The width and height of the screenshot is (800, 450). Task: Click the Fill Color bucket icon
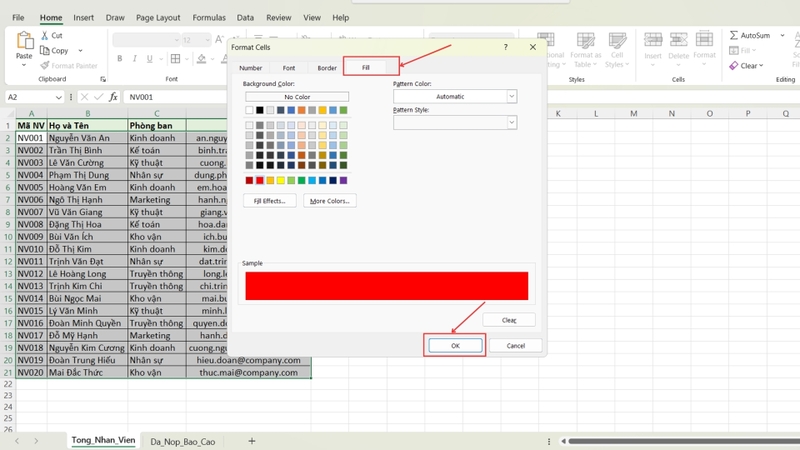pos(202,59)
